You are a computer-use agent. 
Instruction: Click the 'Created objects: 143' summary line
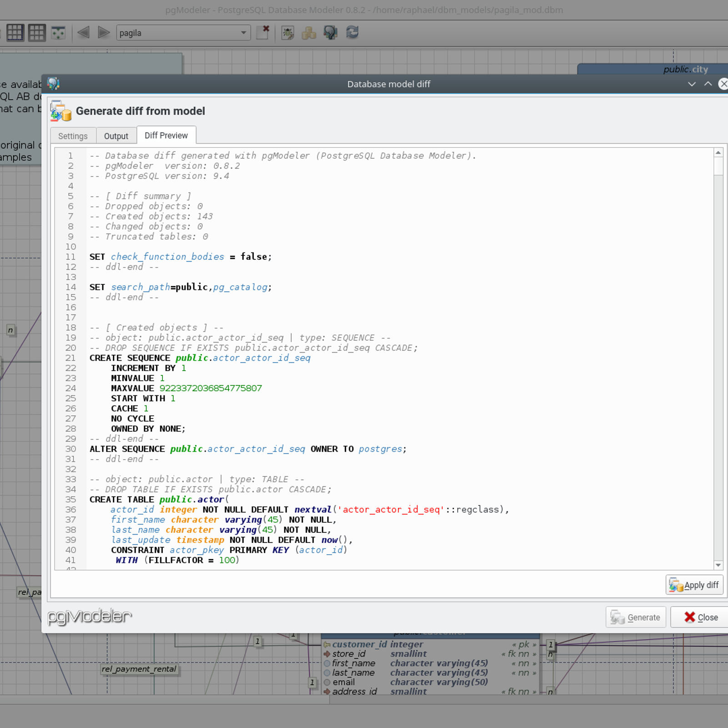151,217
